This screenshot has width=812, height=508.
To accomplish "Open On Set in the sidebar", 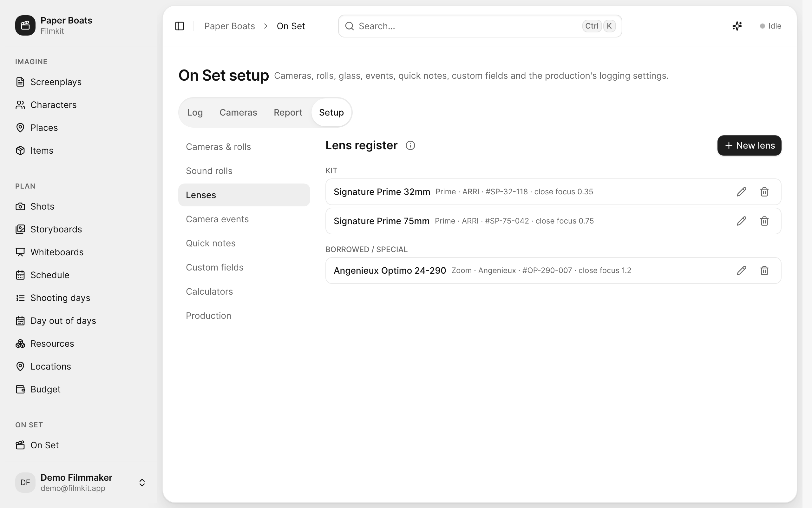I will [x=81, y=445].
